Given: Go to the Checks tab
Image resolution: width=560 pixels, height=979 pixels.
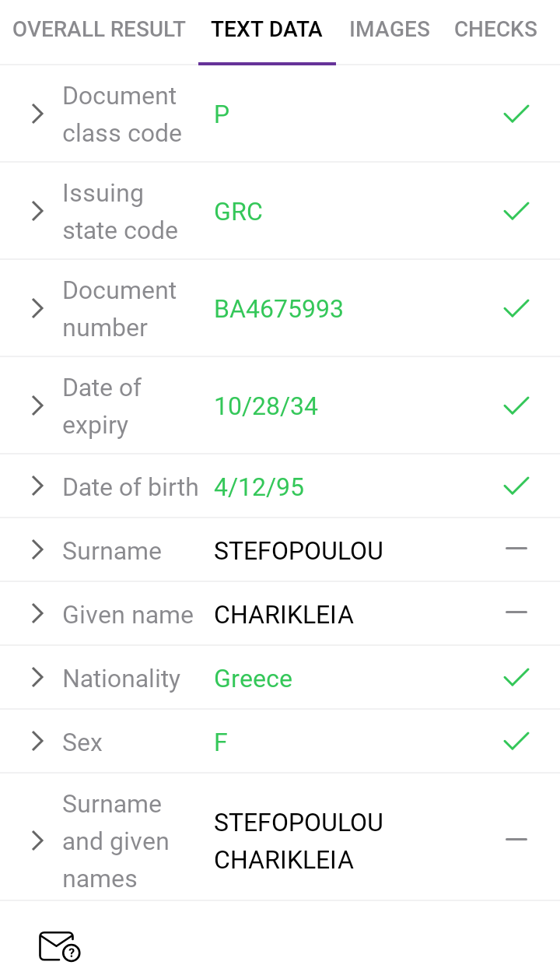Looking at the screenshot, I should (x=495, y=30).
